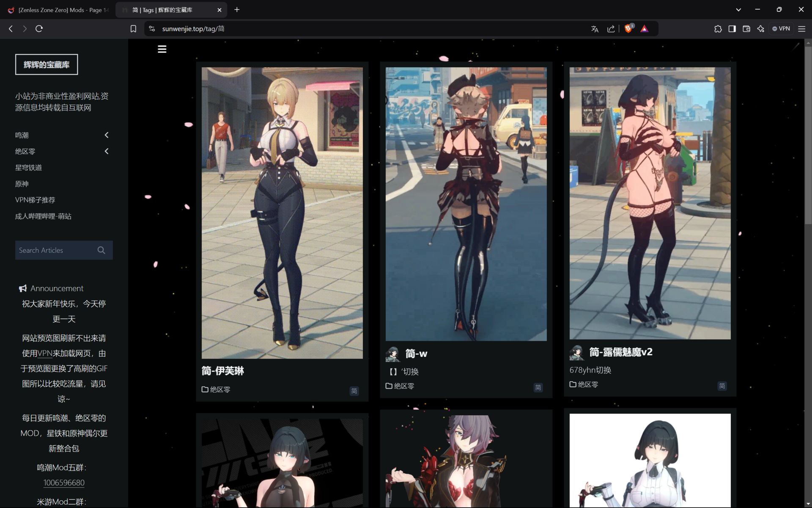Go forward in browser history

[x=25, y=29]
